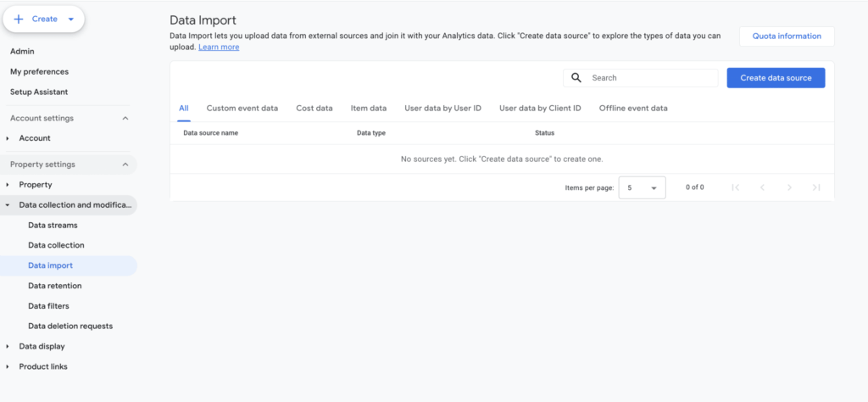Click the search magnifier icon
The height and width of the screenshot is (402, 868).
tap(576, 78)
